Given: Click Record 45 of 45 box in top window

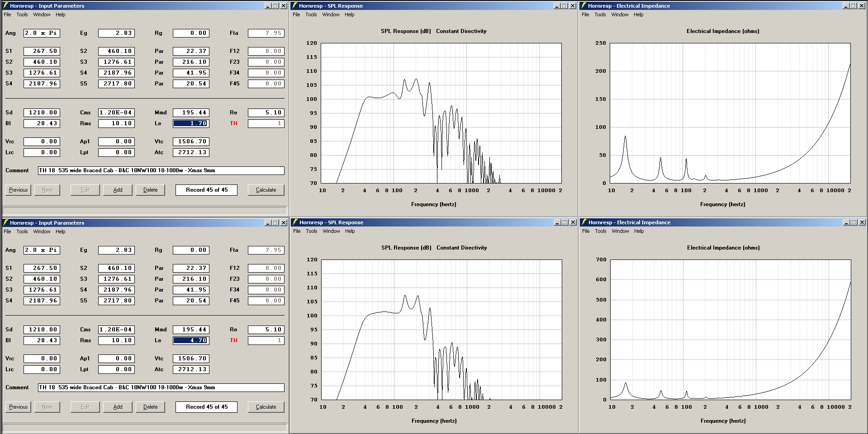Looking at the screenshot, I should click(x=207, y=190).
